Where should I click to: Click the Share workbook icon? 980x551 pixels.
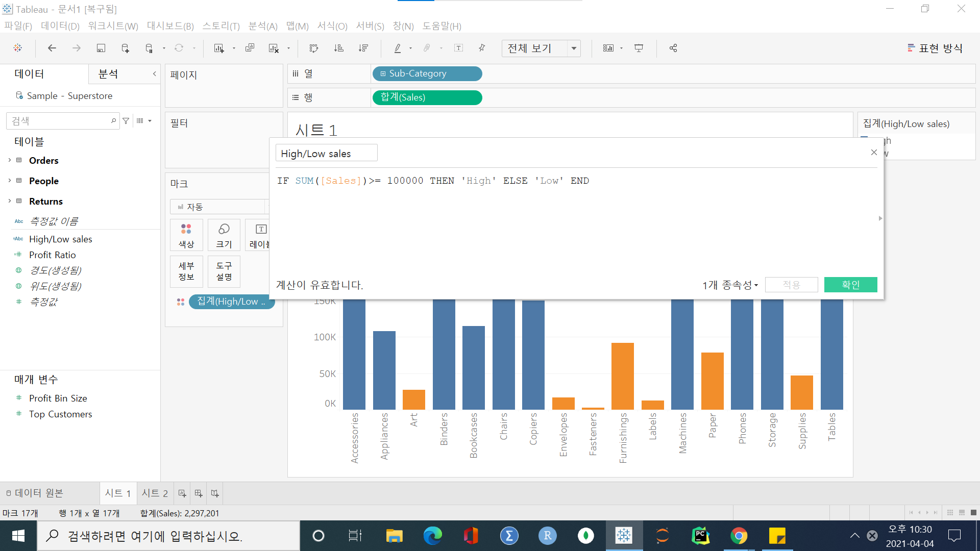(673, 48)
